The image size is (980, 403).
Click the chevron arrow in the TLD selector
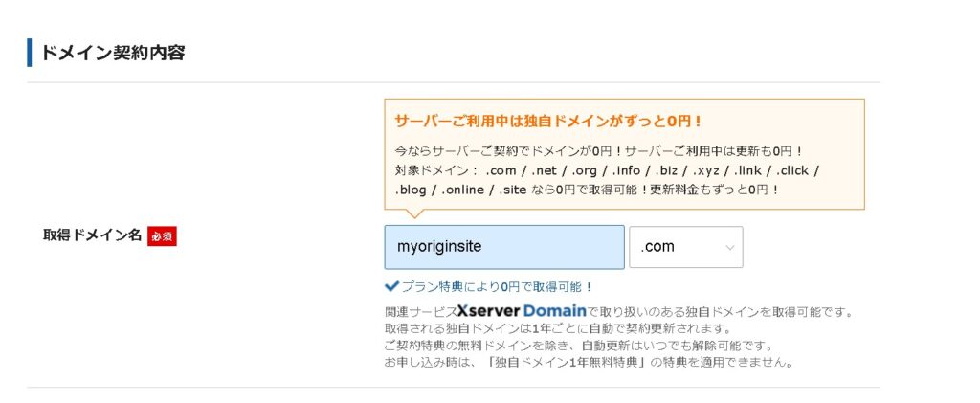[x=730, y=248]
